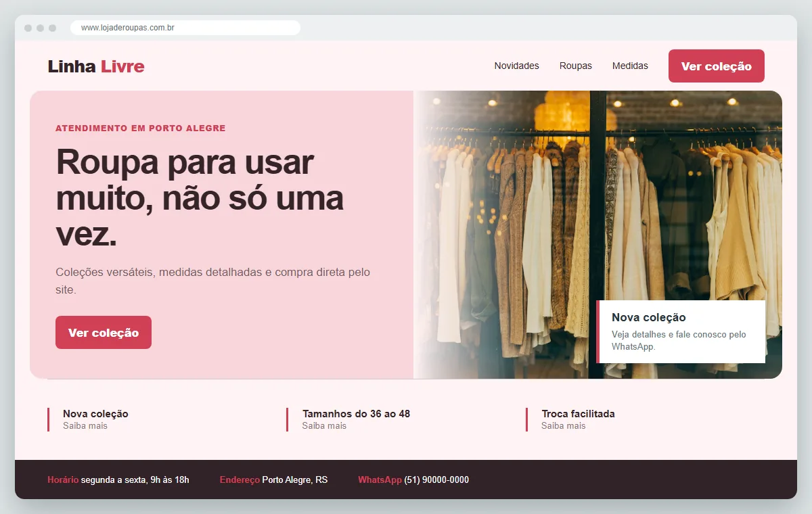The height and width of the screenshot is (514, 812).
Task: Click header Ver coleção button
Action: pos(716,66)
